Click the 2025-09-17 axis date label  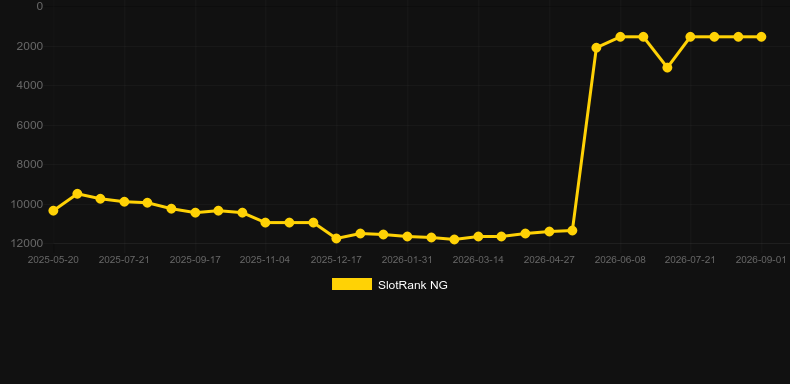195,260
